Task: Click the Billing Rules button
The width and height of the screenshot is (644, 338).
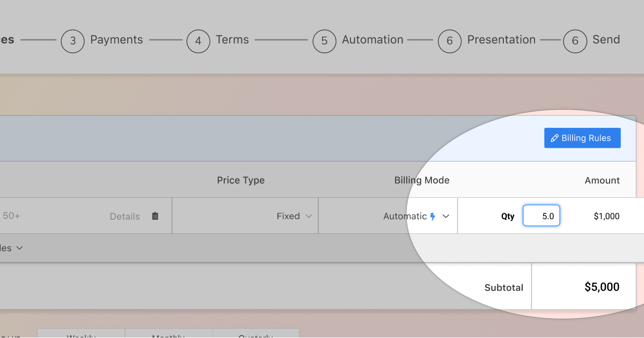Action: coord(582,138)
